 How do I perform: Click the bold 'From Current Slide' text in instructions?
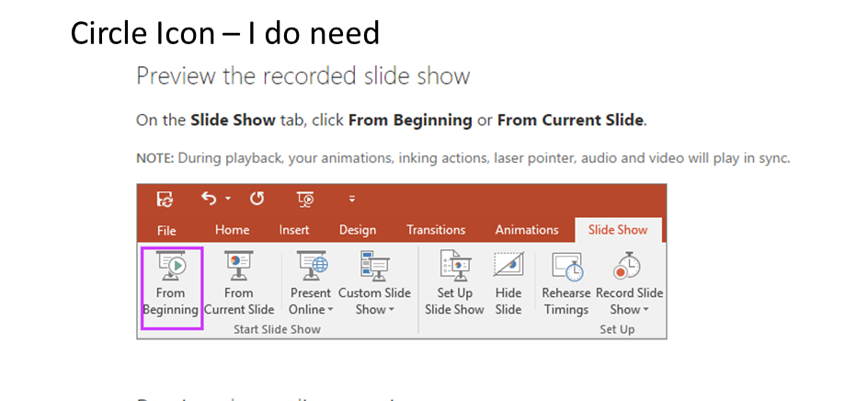tap(570, 120)
